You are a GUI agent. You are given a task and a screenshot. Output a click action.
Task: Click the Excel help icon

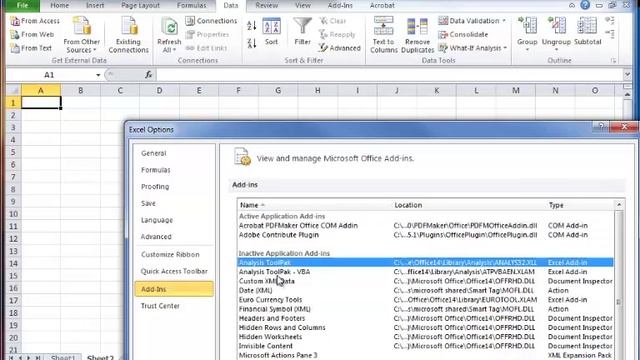[585, 5]
